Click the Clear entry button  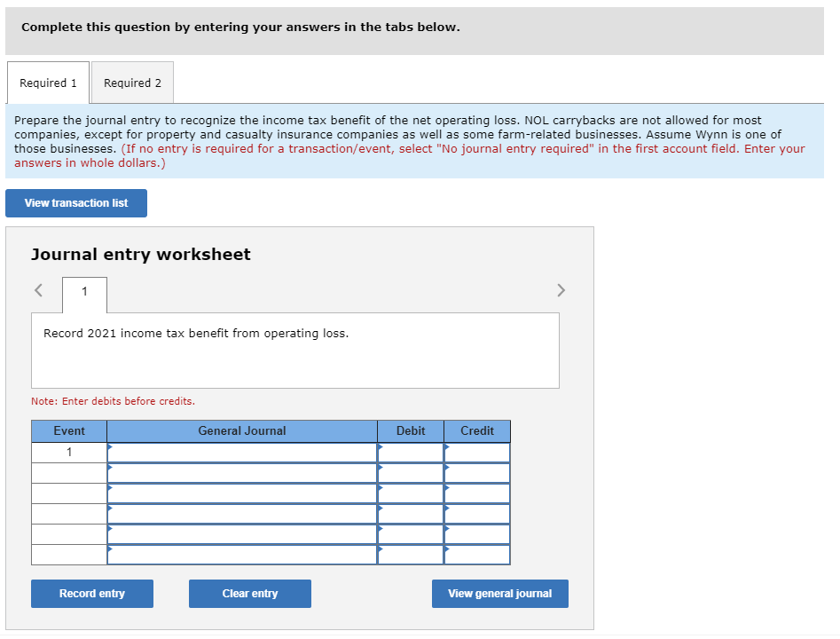[250, 594]
